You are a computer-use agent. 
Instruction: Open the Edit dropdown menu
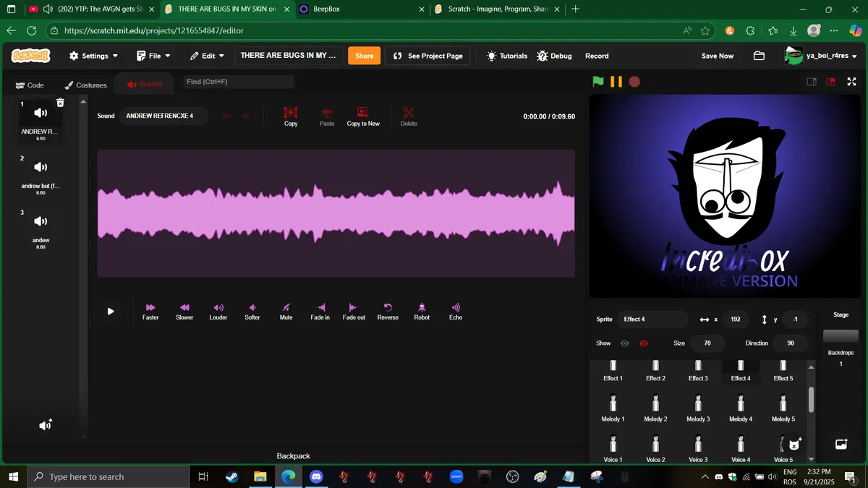(x=207, y=56)
